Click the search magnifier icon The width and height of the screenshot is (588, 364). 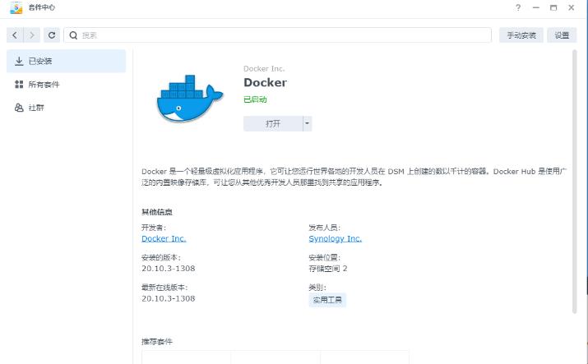point(73,35)
